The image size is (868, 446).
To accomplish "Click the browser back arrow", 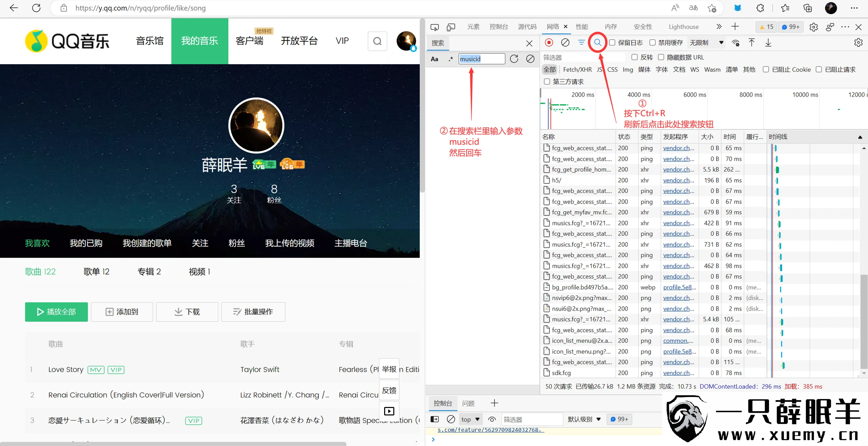I will tap(14, 8).
